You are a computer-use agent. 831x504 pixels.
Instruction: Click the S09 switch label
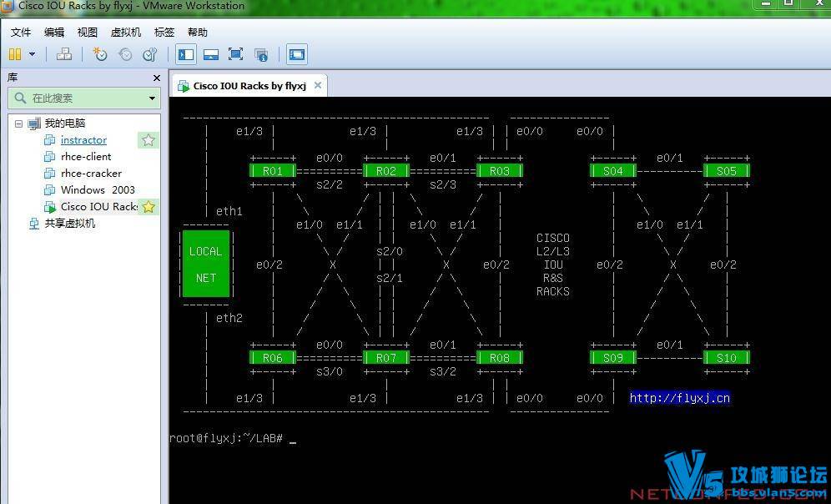click(x=612, y=358)
